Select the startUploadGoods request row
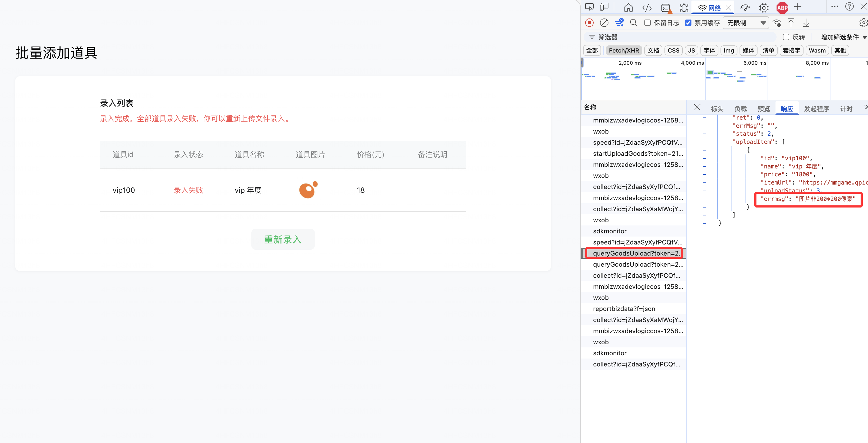The height and width of the screenshot is (443, 868). click(638, 153)
